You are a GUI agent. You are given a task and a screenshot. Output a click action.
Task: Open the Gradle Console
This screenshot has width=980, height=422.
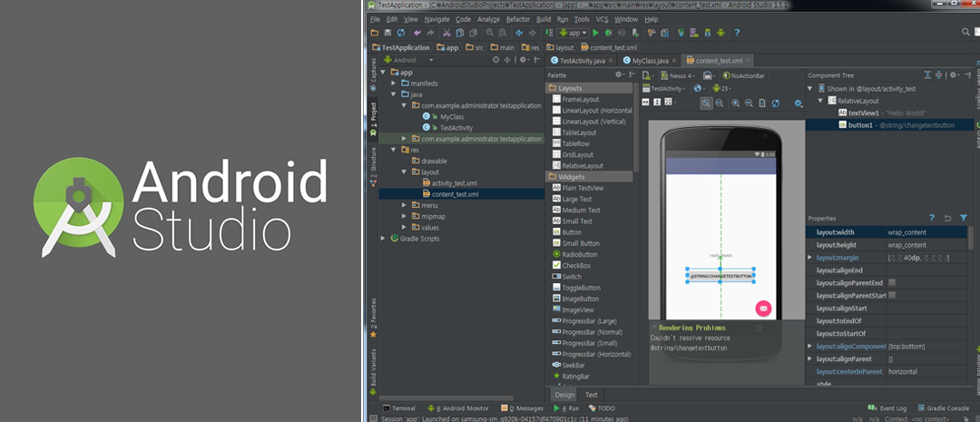943,408
